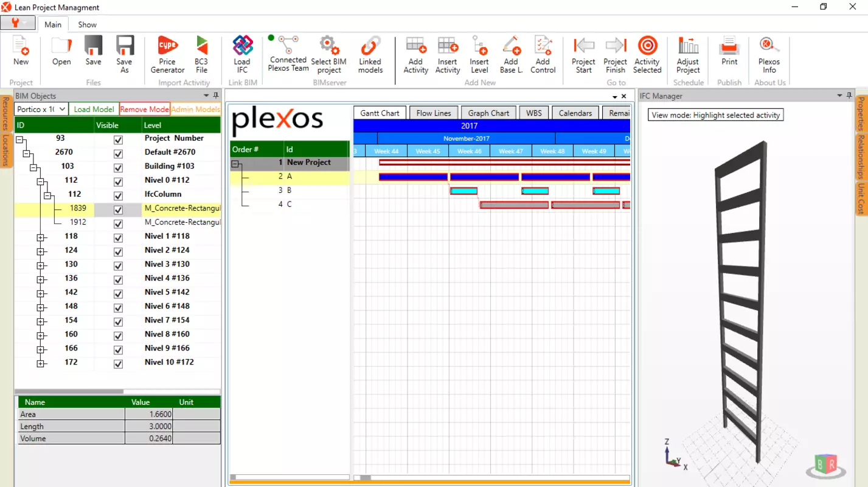The width and height of the screenshot is (868, 487).
Task: Open the wrench application menu button
Action: (18, 23)
